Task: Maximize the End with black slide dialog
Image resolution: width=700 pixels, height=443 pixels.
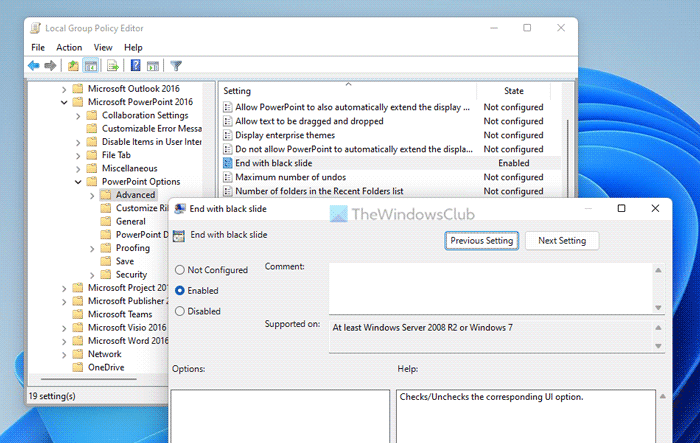Action: click(x=621, y=209)
